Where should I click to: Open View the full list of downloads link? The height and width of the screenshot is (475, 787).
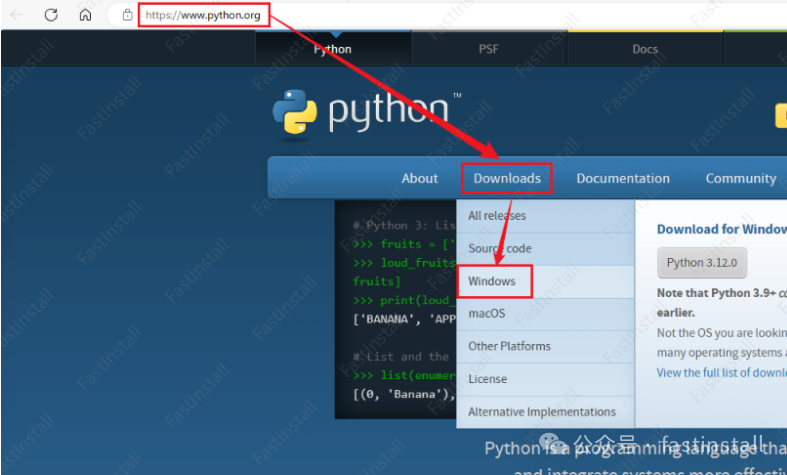coord(722,373)
